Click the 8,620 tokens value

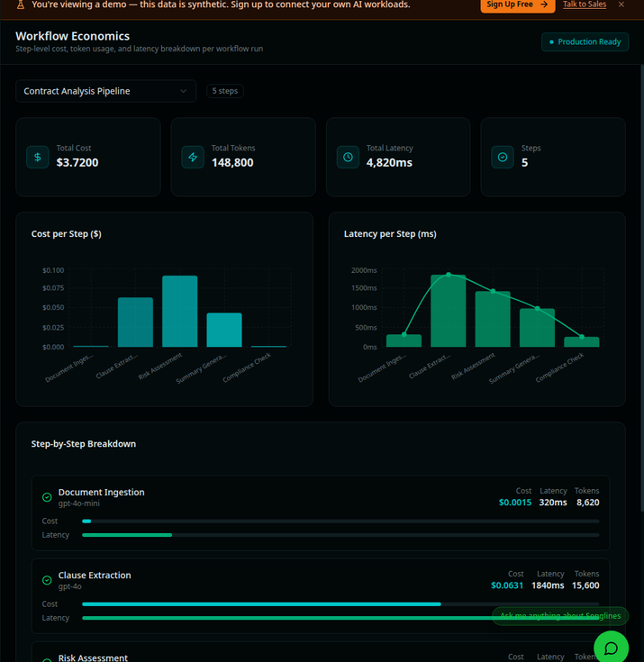(588, 503)
